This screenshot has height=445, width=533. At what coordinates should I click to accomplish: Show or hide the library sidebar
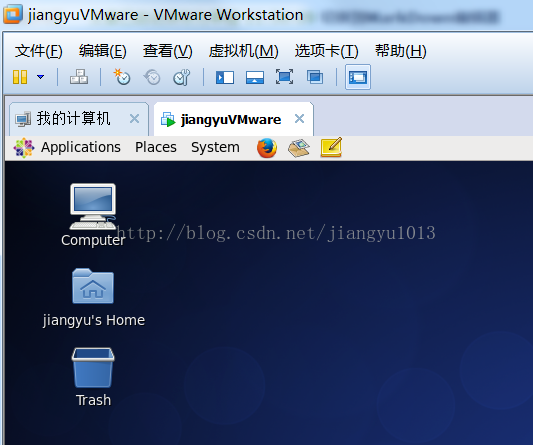[225, 78]
